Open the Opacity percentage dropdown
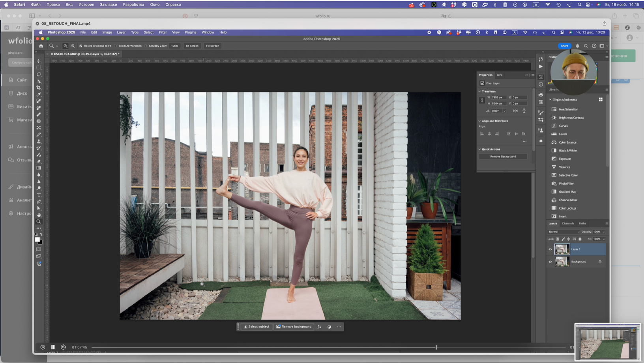 (605, 232)
